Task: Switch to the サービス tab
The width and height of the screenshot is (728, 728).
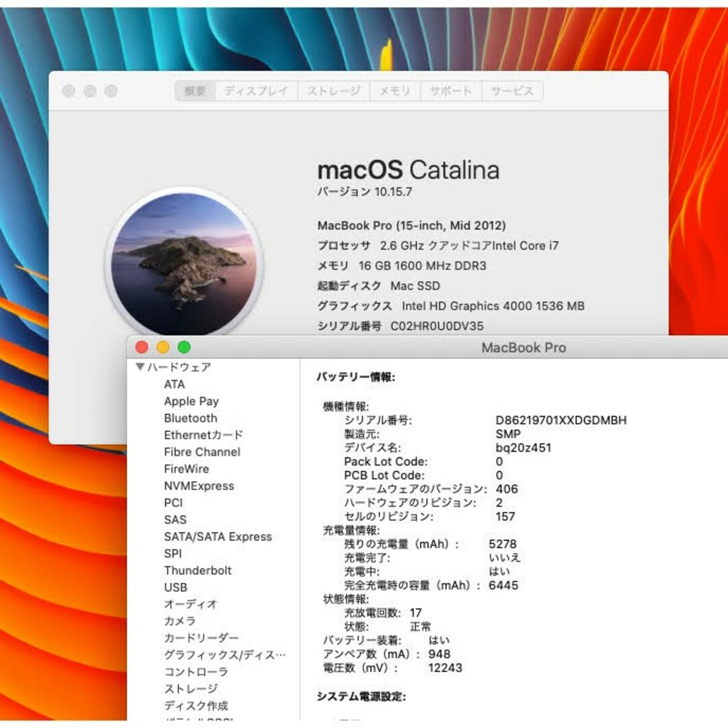Action: pyautogui.click(x=512, y=91)
